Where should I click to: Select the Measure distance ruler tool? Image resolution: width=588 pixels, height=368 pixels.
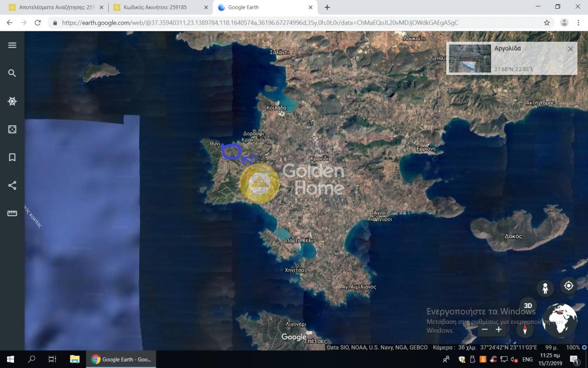point(12,213)
